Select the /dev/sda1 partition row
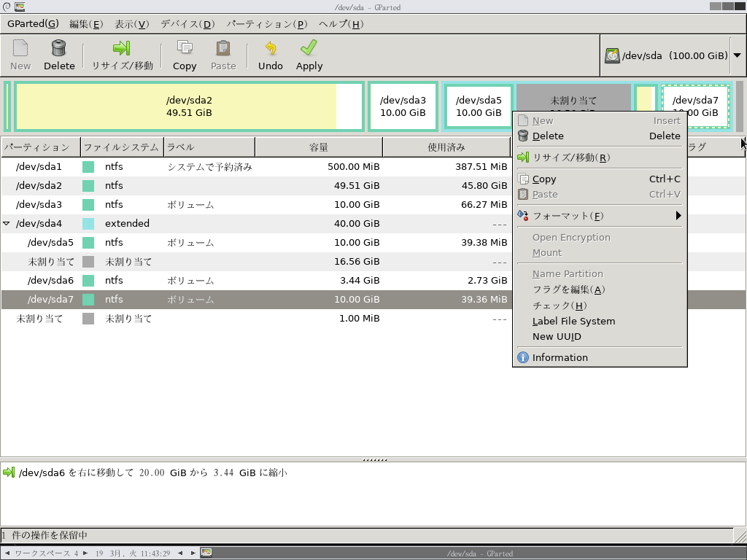 click(256, 167)
